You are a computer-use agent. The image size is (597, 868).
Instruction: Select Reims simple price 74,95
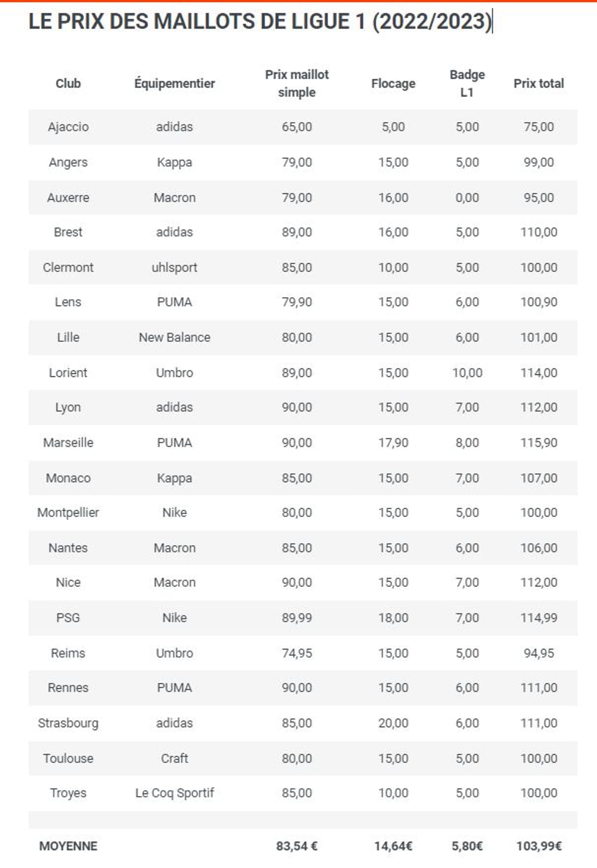coord(297,653)
